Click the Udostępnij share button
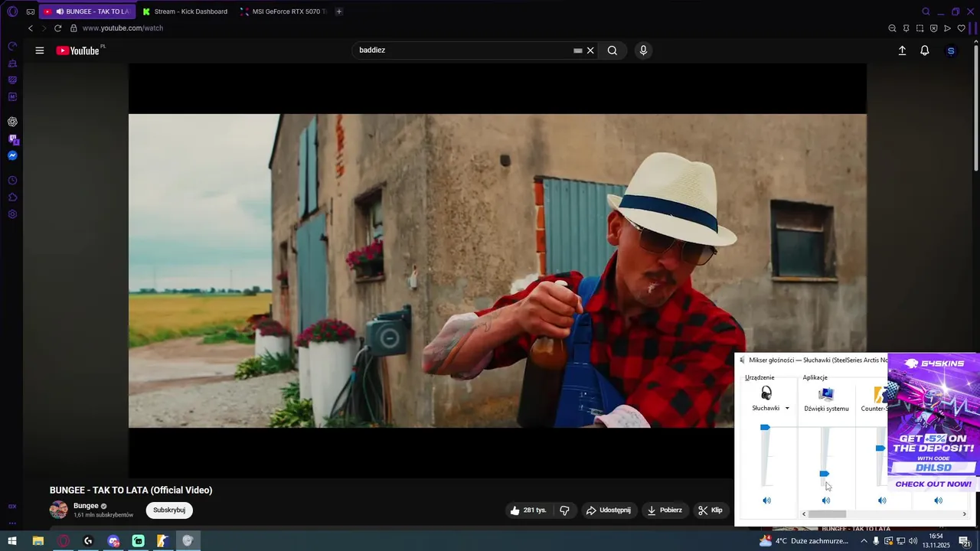 (609, 510)
